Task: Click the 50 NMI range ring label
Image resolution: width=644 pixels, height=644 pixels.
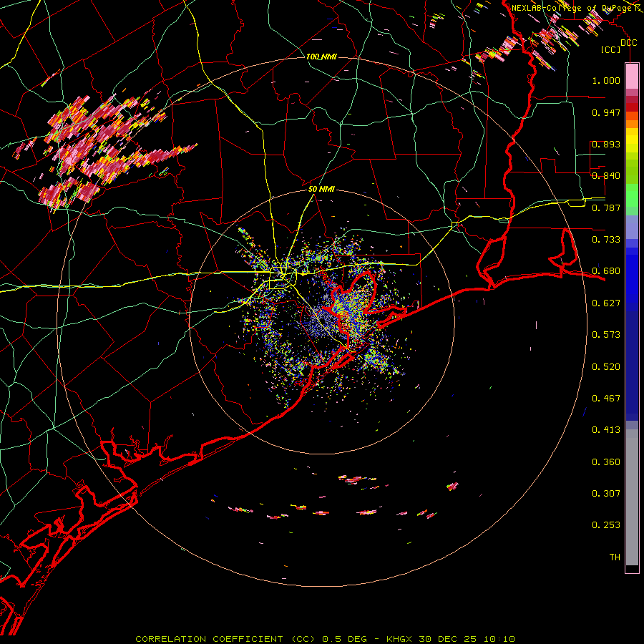Action: tap(321, 189)
